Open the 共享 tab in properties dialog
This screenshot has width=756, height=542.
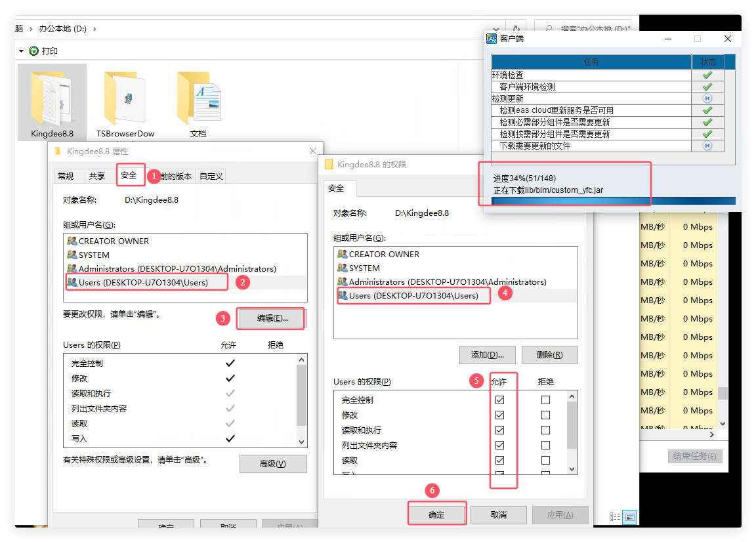pyautogui.click(x=97, y=177)
